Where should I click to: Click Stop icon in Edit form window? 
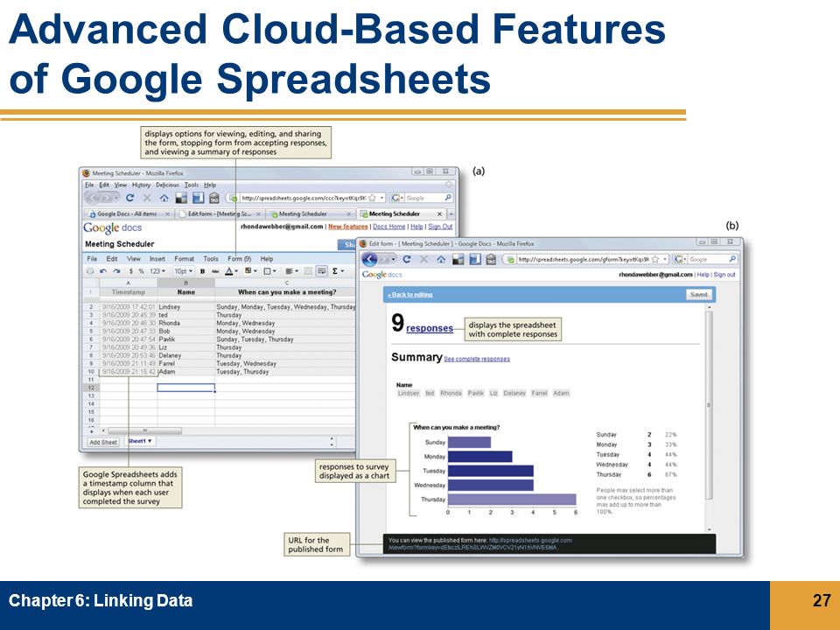pos(423,259)
